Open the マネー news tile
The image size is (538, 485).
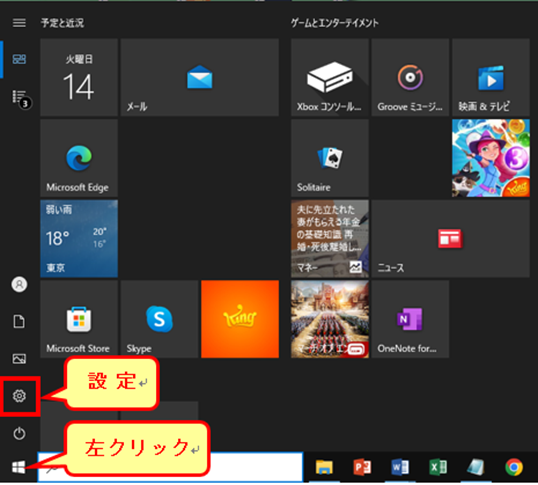click(x=330, y=239)
